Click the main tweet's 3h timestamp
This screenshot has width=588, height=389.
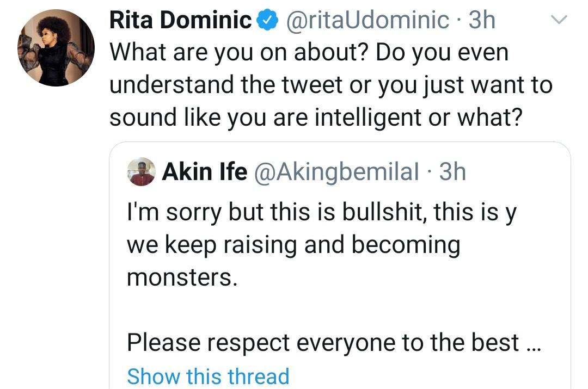(x=482, y=21)
